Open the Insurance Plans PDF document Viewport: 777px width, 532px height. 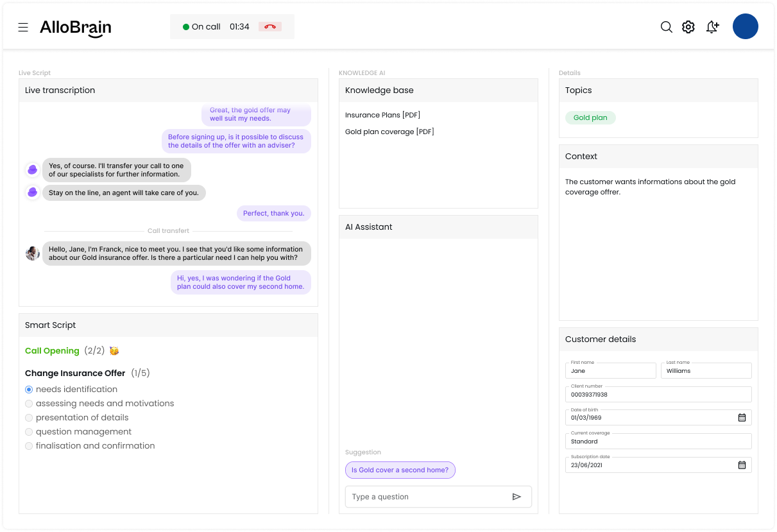point(382,115)
